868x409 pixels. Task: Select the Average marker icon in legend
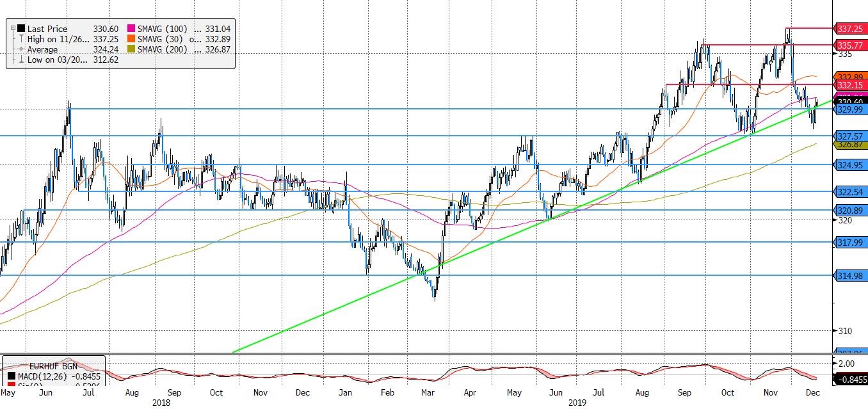click(x=20, y=49)
